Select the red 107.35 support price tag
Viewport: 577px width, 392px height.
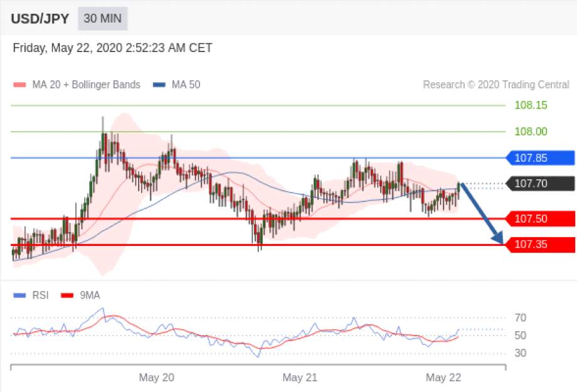coord(540,245)
